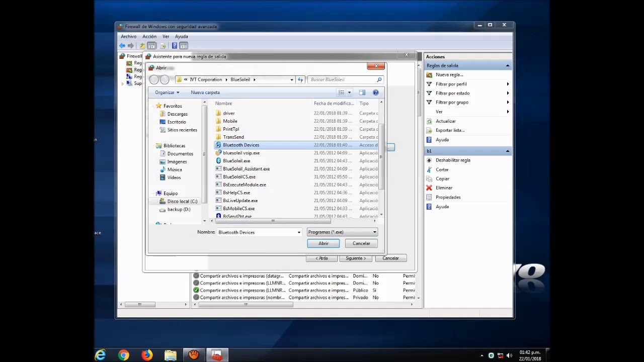This screenshot has width=644, height=362.
Task: Click Propiedades in the Acciones pane
Action: coord(448,198)
